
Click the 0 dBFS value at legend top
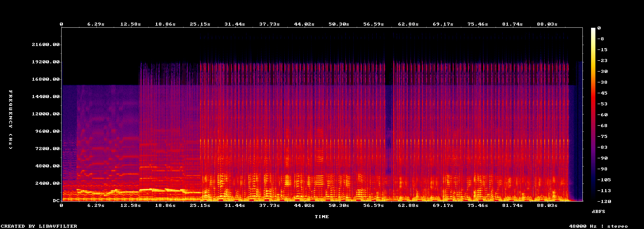(x=599, y=28)
